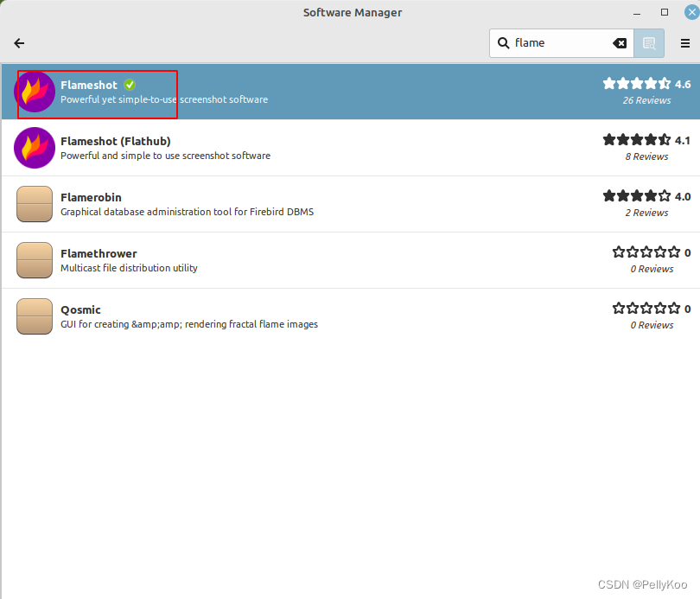Toggle the search in descriptions button
The width and height of the screenshot is (700, 599).
(x=649, y=43)
